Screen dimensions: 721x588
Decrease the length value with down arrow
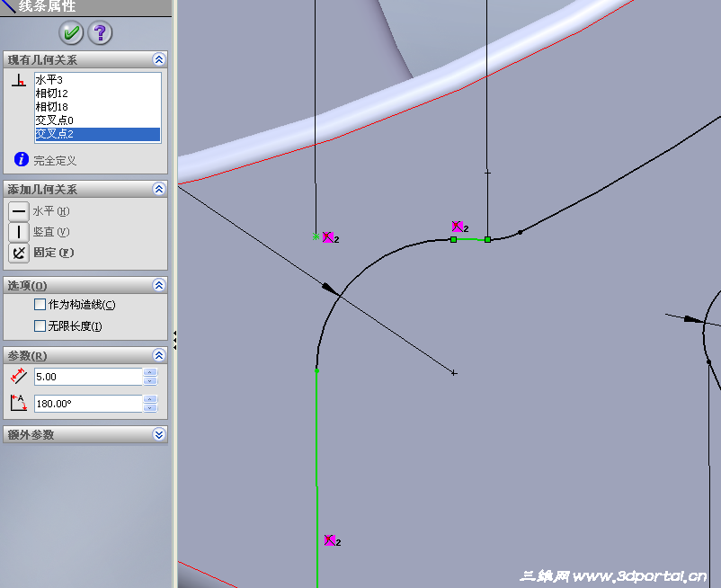[x=150, y=381]
